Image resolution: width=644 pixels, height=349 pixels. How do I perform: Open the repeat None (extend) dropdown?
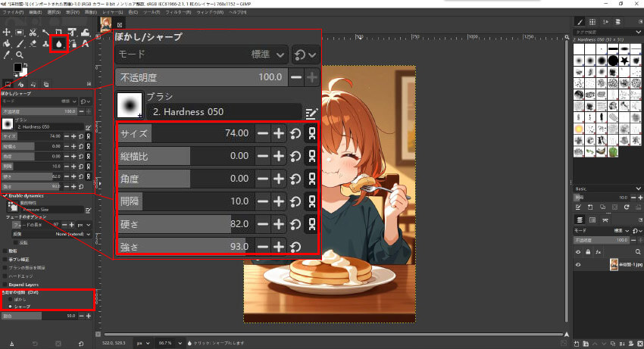tap(52, 234)
